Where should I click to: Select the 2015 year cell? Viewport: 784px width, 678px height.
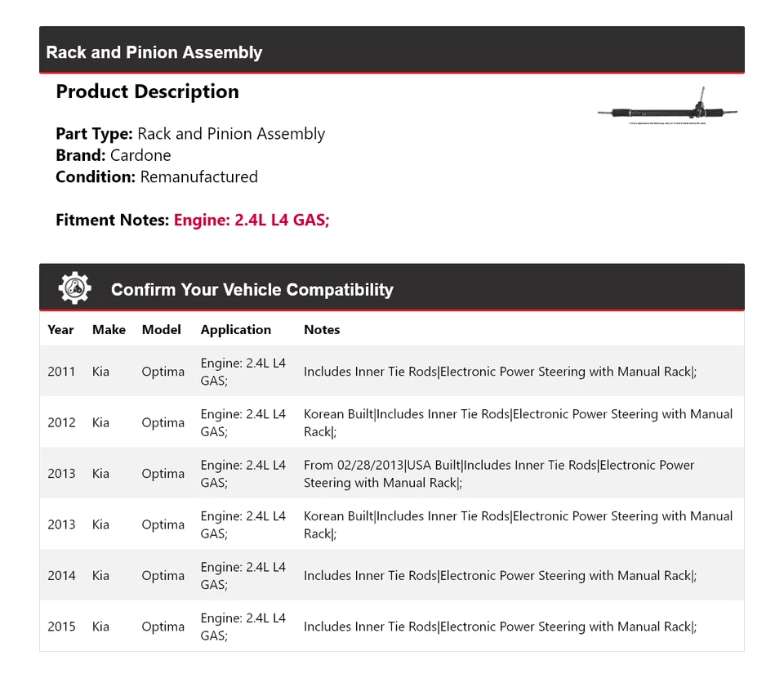point(61,627)
